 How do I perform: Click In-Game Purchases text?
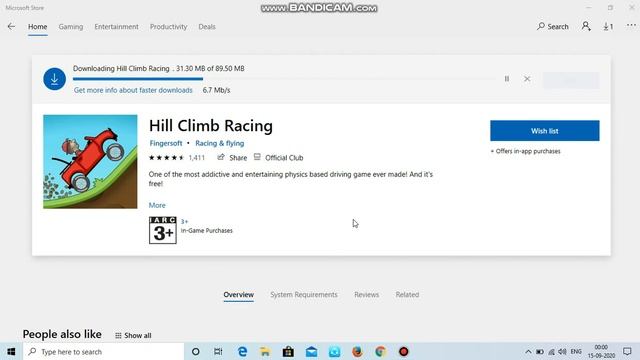(x=207, y=231)
